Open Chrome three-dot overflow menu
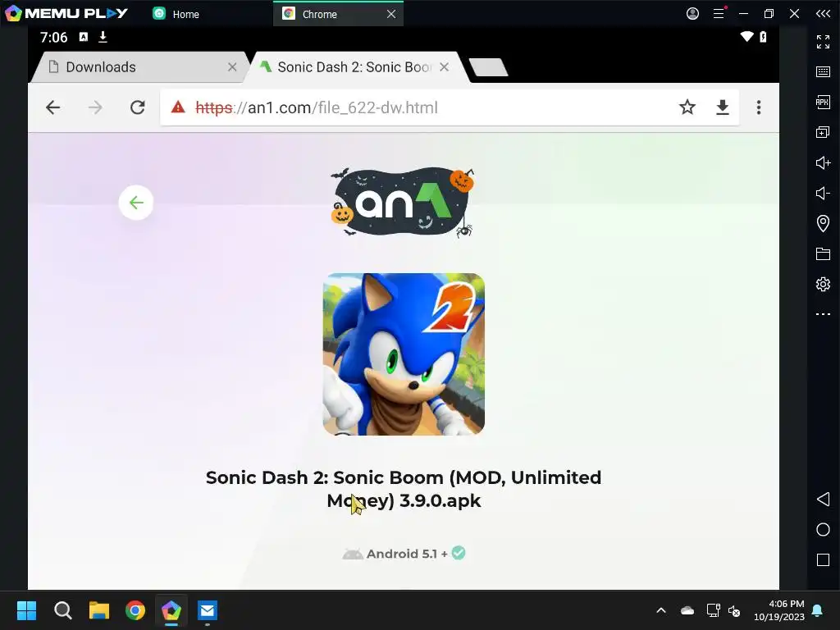The height and width of the screenshot is (630, 840). click(759, 107)
